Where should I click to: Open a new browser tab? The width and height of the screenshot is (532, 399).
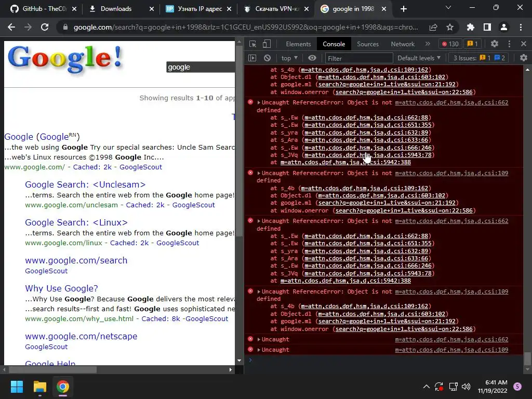coord(403,9)
